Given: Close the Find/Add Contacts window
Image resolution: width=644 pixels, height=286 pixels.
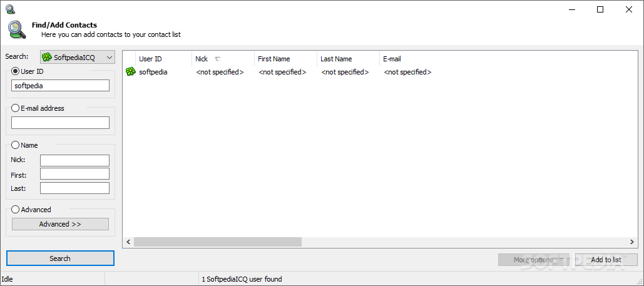Looking at the screenshot, I should tap(629, 9).
